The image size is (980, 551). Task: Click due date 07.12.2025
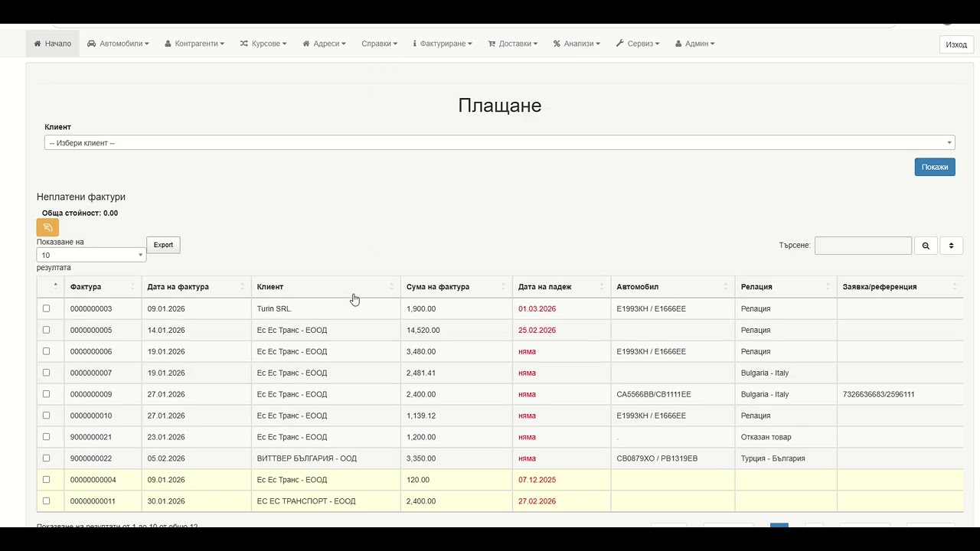(x=537, y=480)
